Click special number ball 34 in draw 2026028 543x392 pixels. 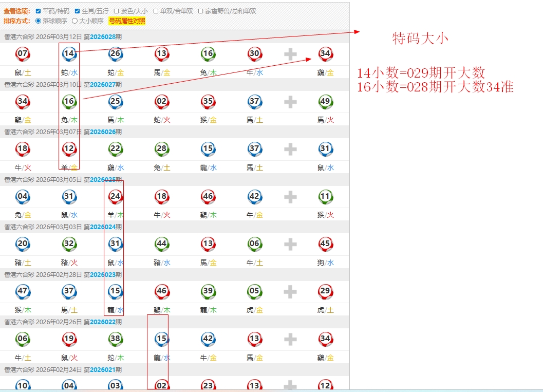tap(325, 53)
